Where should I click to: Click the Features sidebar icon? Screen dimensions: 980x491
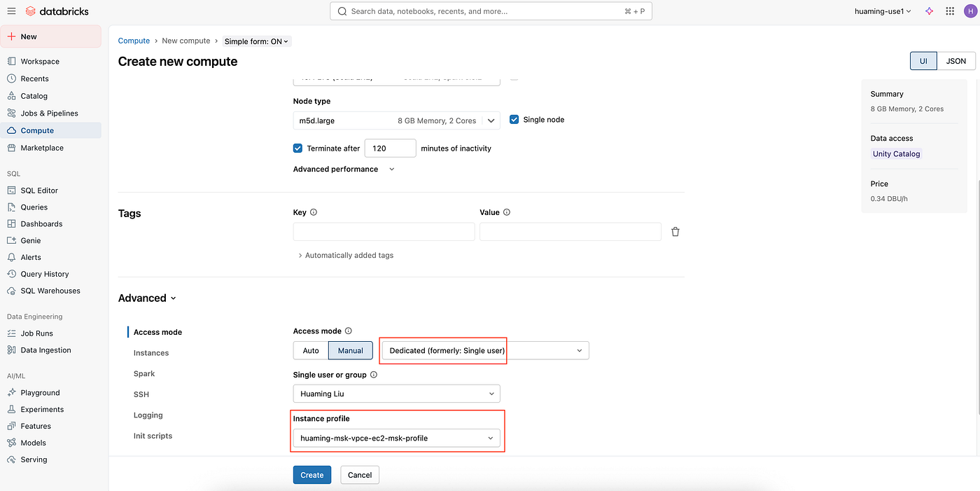(x=11, y=426)
